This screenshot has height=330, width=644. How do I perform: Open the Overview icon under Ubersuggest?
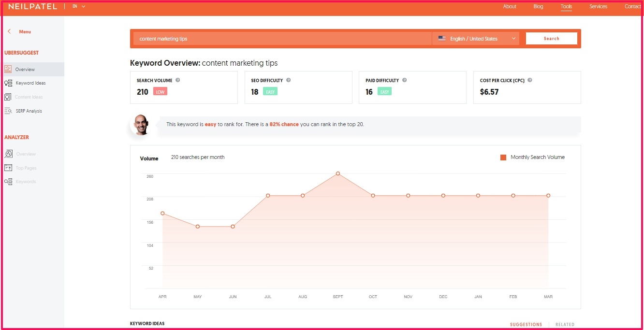[x=8, y=69]
